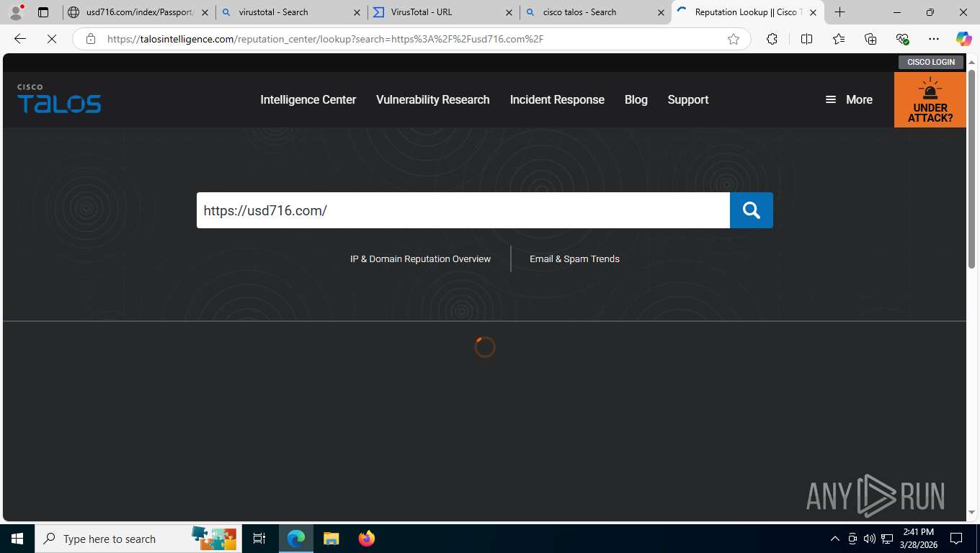Open the Copilot sidebar icon

pyautogui.click(x=963, y=39)
